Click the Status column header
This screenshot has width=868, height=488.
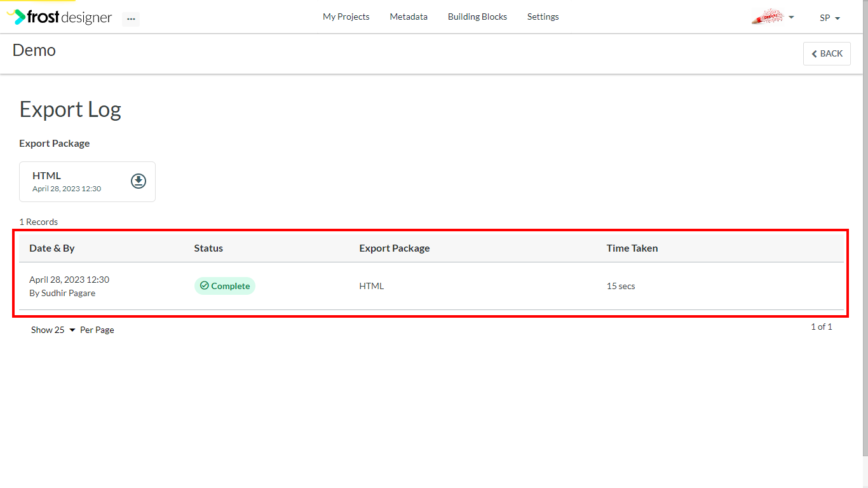pyautogui.click(x=208, y=248)
